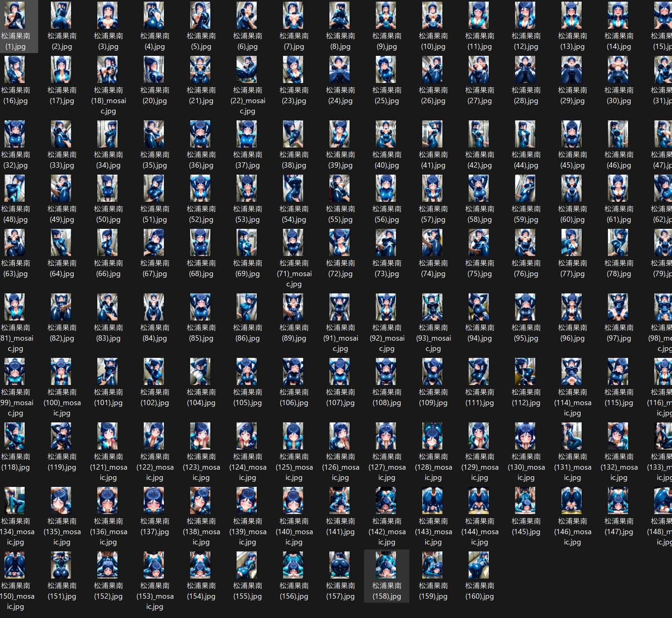Click the (10).jpg file icon
Screen dimensions: 672x618
433,15
